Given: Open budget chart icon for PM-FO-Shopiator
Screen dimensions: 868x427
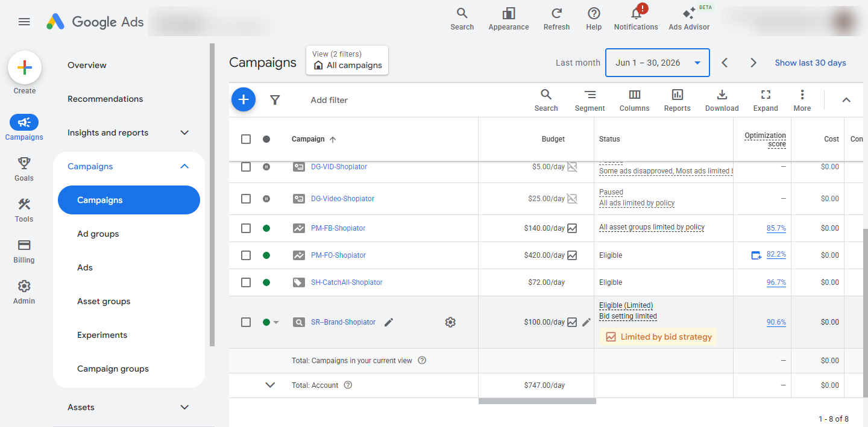Looking at the screenshot, I should tap(572, 255).
